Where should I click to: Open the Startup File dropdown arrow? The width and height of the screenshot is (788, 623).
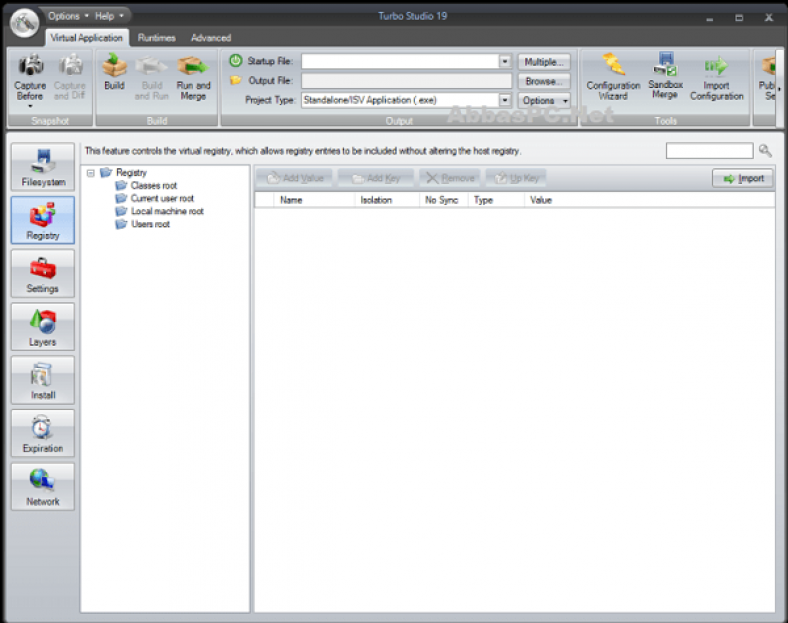[505, 61]
